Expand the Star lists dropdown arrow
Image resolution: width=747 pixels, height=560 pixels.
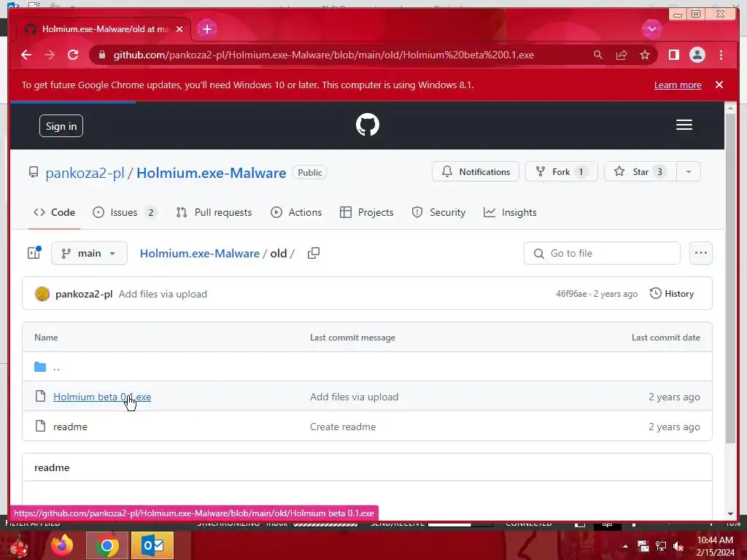[689, 171]
